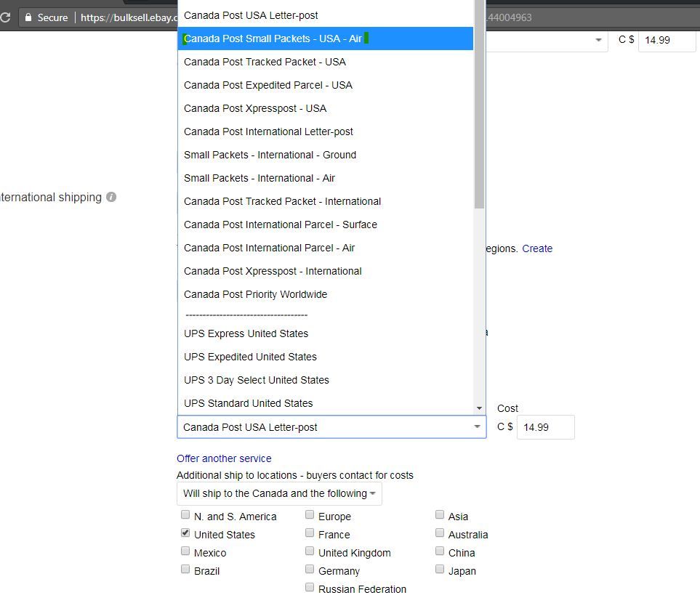Enable the Mexico checkbox
This screenshot has height=603, width=700.
(x=185, y=551)
